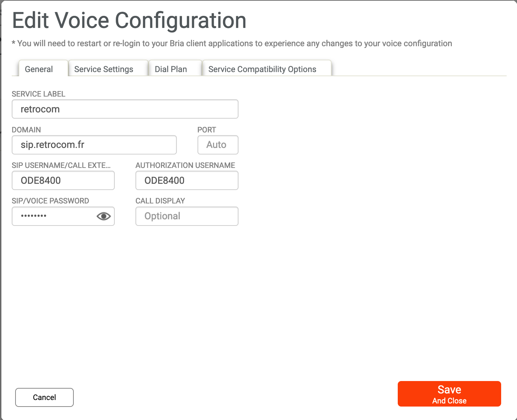The height and width of the screenshot is (420, 517).
Task: Click the Edit Voice Configuration heading
Action: 129,20
